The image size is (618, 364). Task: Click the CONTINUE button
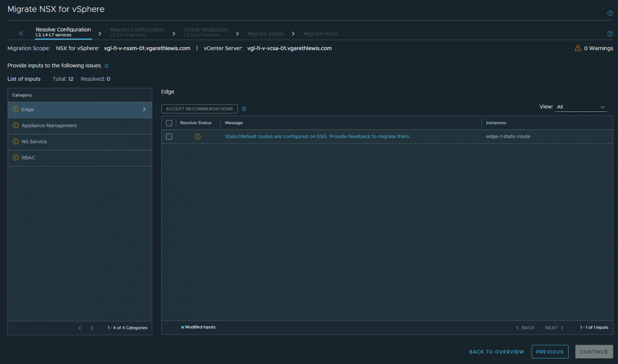(594, 352)
